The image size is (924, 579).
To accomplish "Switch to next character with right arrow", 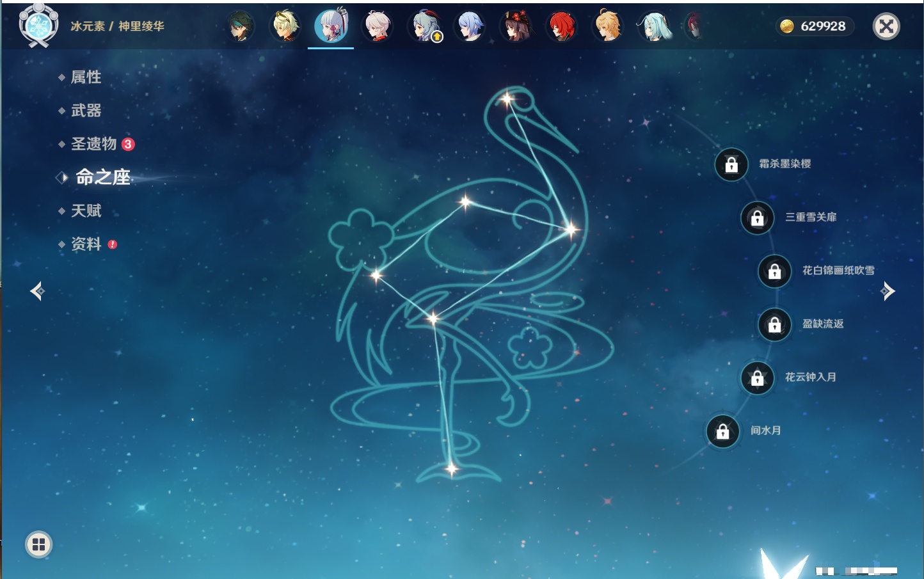I will (x=888, y=291).
